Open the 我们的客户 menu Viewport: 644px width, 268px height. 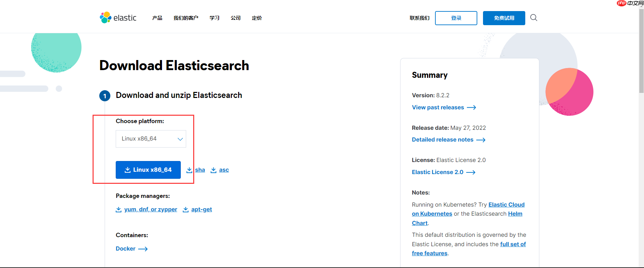tap(186, 18)
